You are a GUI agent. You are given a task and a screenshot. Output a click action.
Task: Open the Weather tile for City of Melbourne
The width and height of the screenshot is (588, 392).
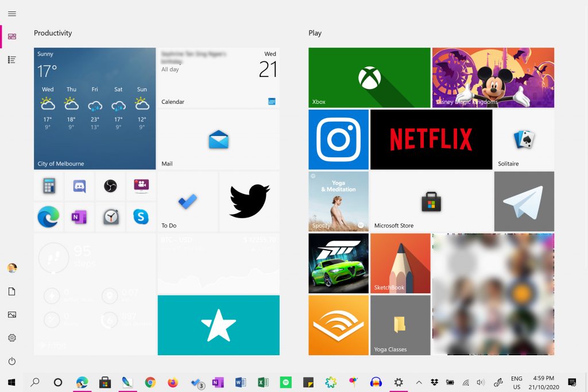95,108
